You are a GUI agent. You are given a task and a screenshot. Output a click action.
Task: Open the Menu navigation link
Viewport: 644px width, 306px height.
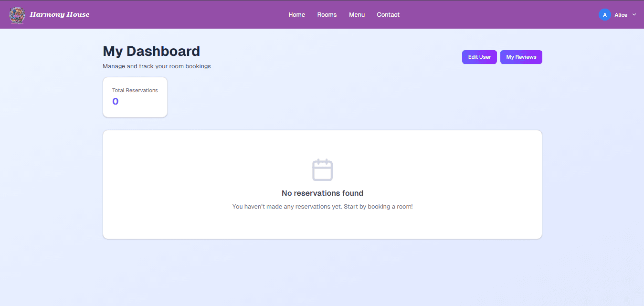(357, 15)
